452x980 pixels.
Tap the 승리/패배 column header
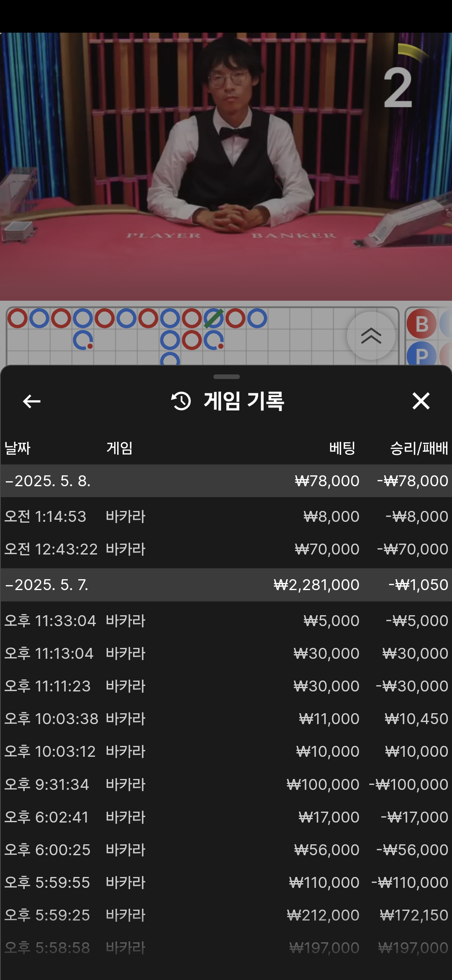point(419,448)
